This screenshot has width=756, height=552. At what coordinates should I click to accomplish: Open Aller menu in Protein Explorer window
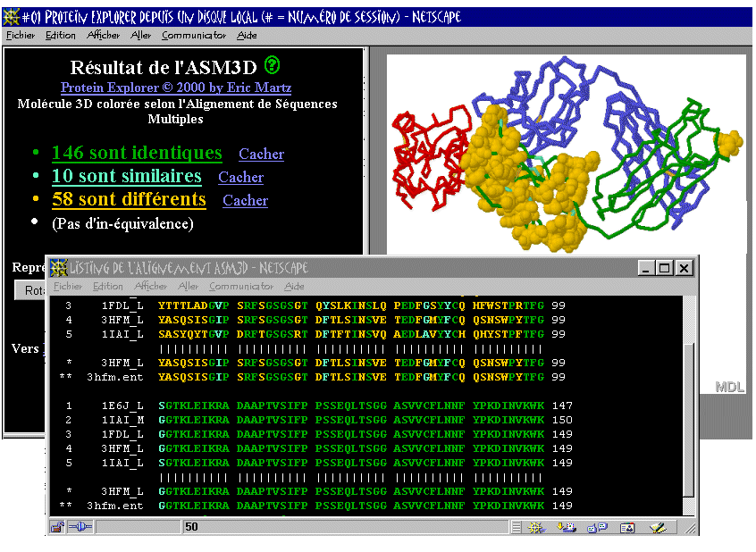pyautogui.click(x=141, y=35)
